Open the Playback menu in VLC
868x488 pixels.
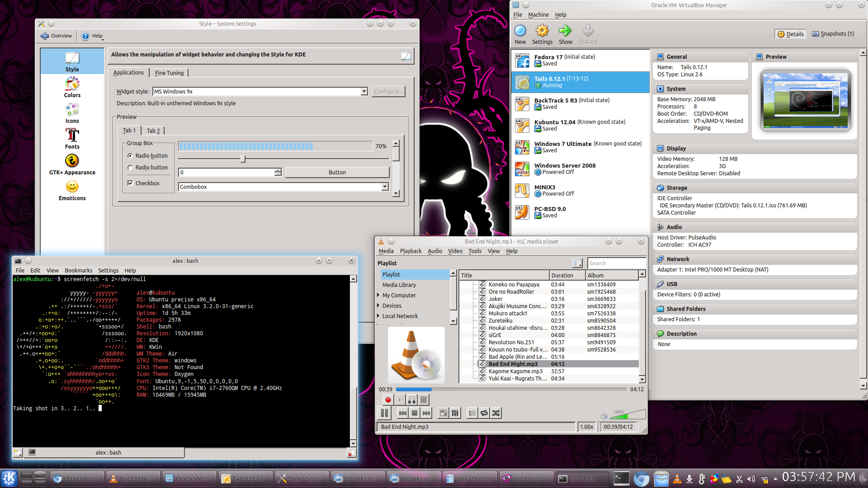(x=410, y=251)
